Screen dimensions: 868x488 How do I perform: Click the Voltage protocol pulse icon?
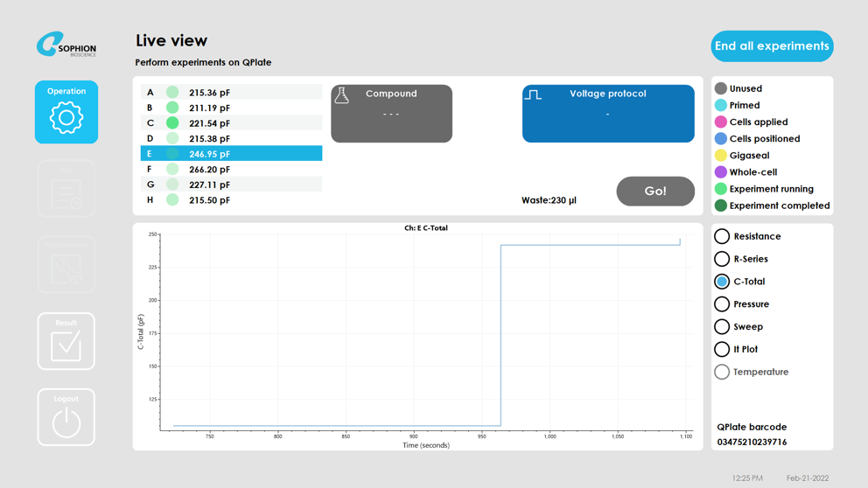point(533,94)
